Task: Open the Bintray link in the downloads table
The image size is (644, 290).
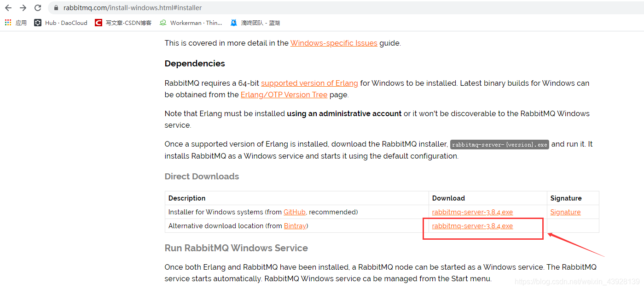Action: coord(295,226)
